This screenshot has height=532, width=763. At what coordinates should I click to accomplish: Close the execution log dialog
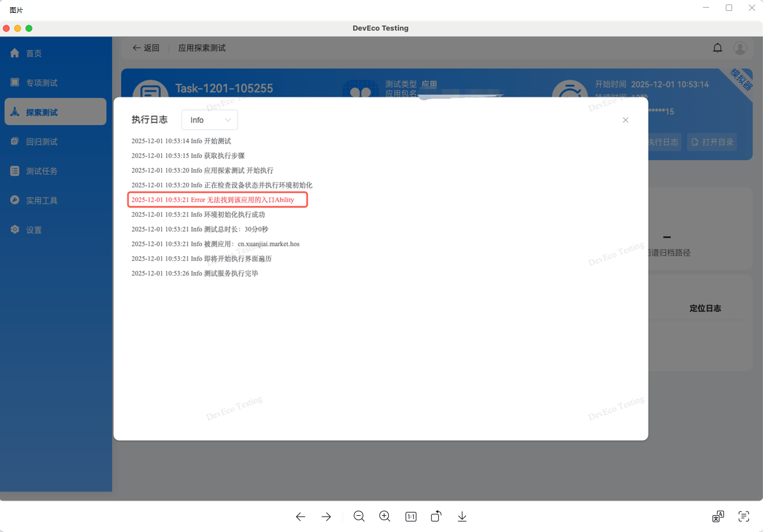click(x=625, y=120)
